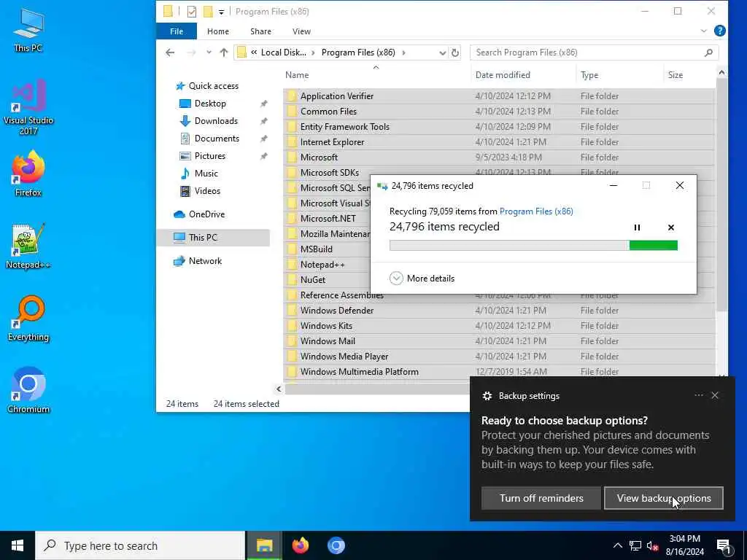Click the Back arrow in Explorer
747x560 pixels.
pos(170,52)
